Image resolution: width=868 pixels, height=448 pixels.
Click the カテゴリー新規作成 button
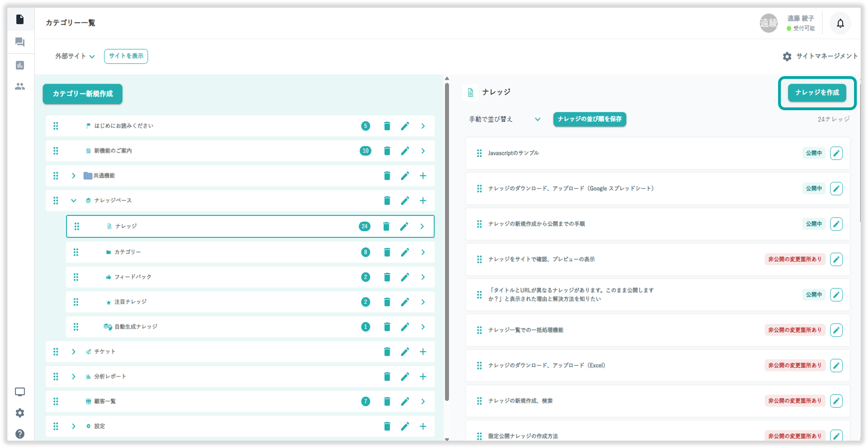[x=83, y=94]
